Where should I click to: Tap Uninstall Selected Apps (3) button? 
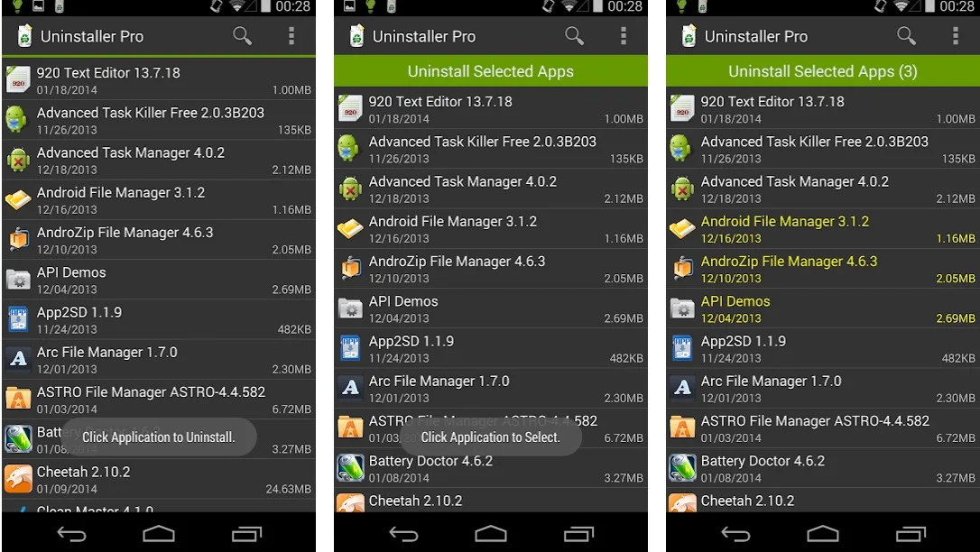click(822, 71)
